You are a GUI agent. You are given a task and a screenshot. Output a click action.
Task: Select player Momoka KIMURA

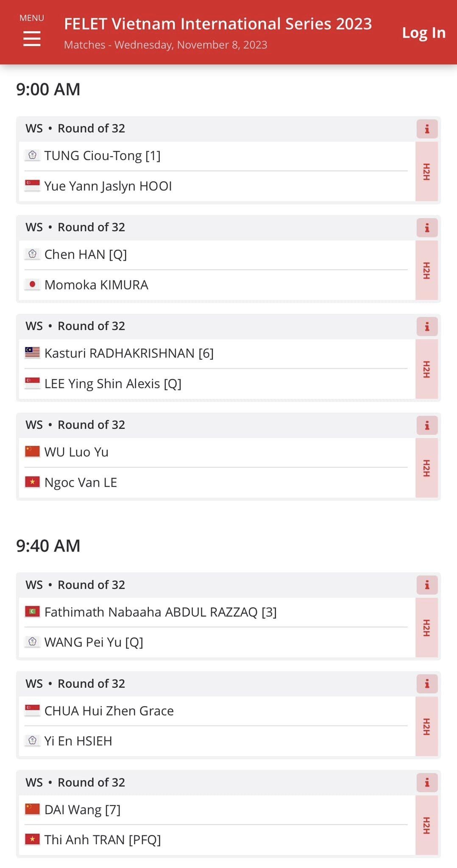96,285
